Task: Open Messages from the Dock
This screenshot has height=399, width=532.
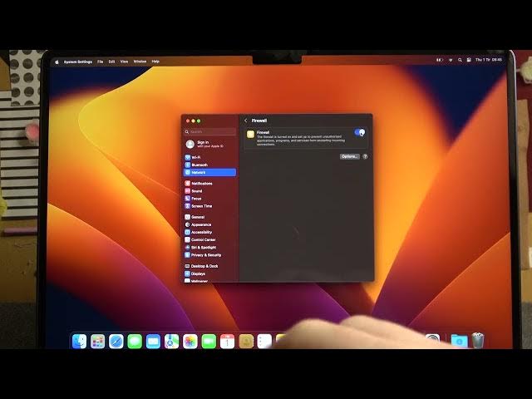Action: point(135,341)
